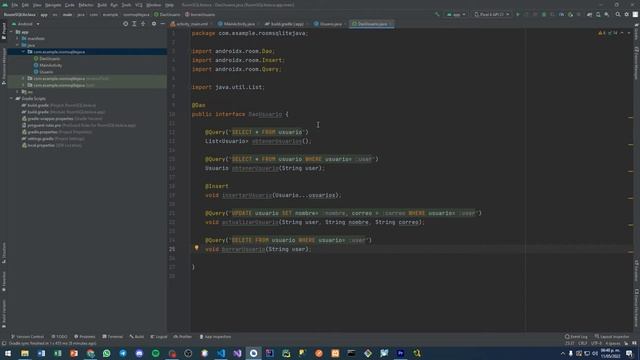The height and width of the screenshot is (360, 640).
Task: Click the Debug app bug icon
Action: (544, 15)
